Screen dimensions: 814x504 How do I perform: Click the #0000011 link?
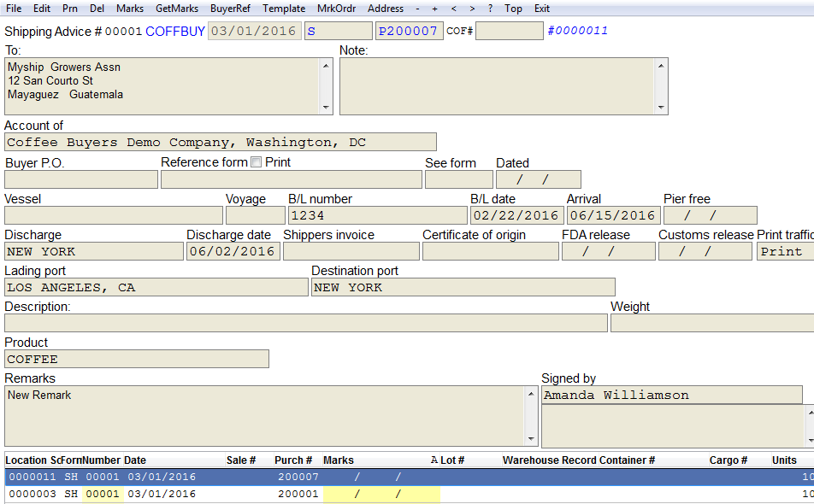(x=577, y=31)
